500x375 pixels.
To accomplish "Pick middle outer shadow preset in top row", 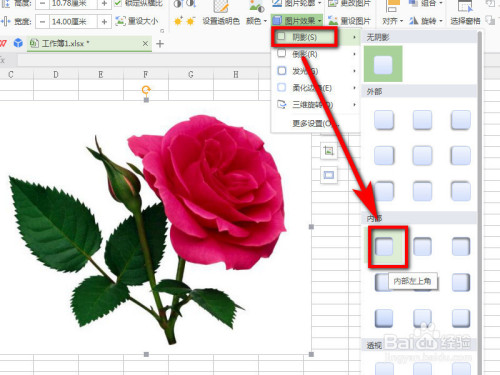I will pos(422,120).
